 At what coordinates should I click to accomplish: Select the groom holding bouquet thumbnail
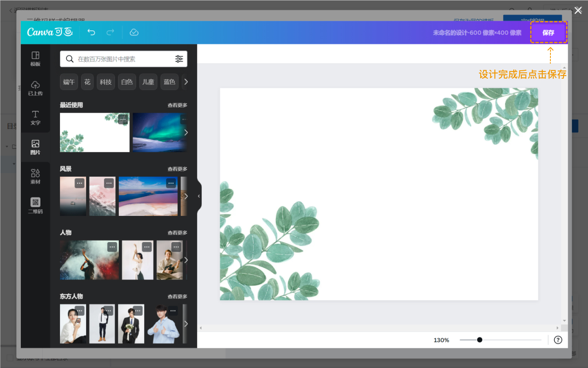click(131, 324)
